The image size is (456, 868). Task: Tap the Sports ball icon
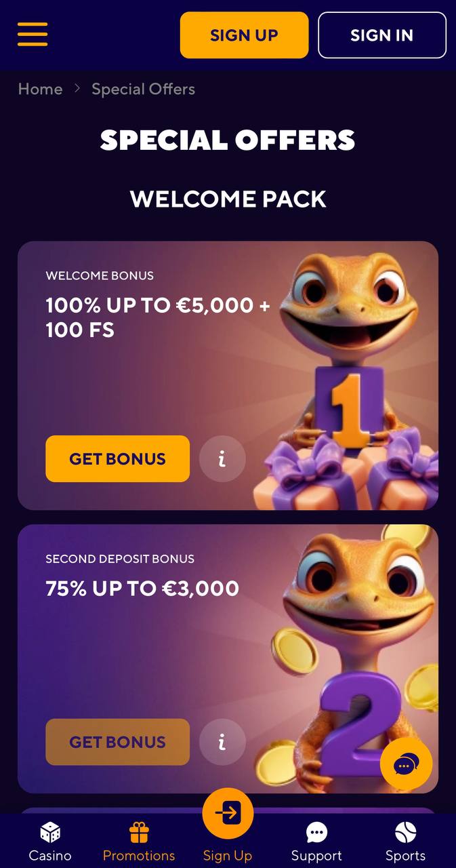click(x=405, y=831)
